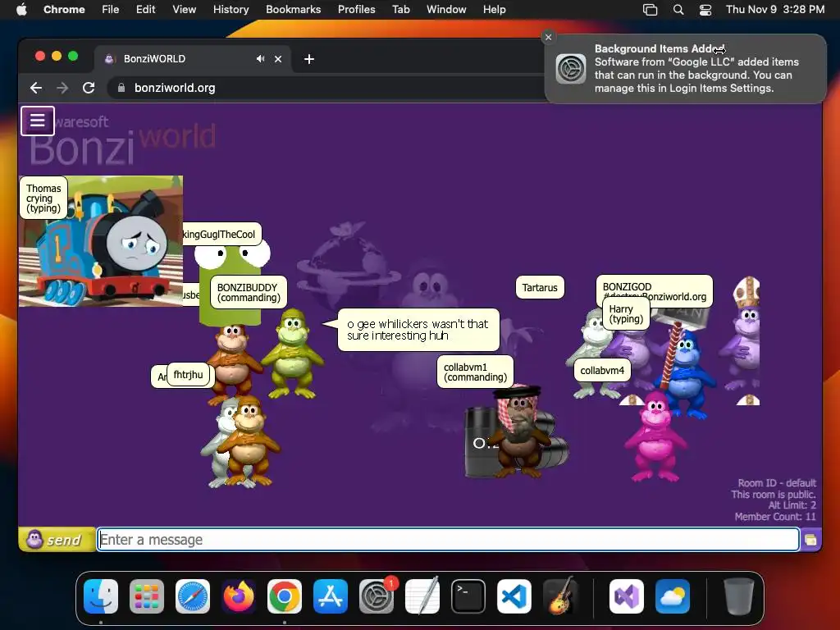The height and width of the screenshot is (630, 840).
Task: Launch Safari from the Dock
Action: (193, 596)
